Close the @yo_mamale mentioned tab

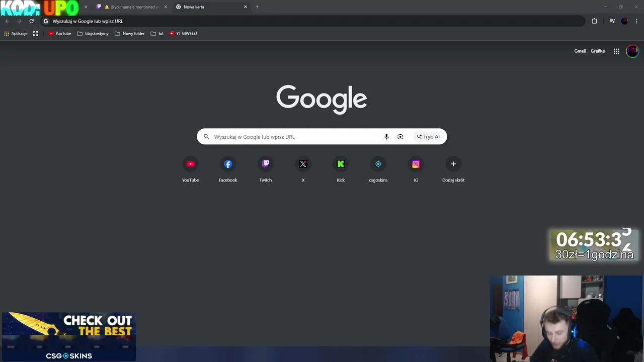coord(166,7)
